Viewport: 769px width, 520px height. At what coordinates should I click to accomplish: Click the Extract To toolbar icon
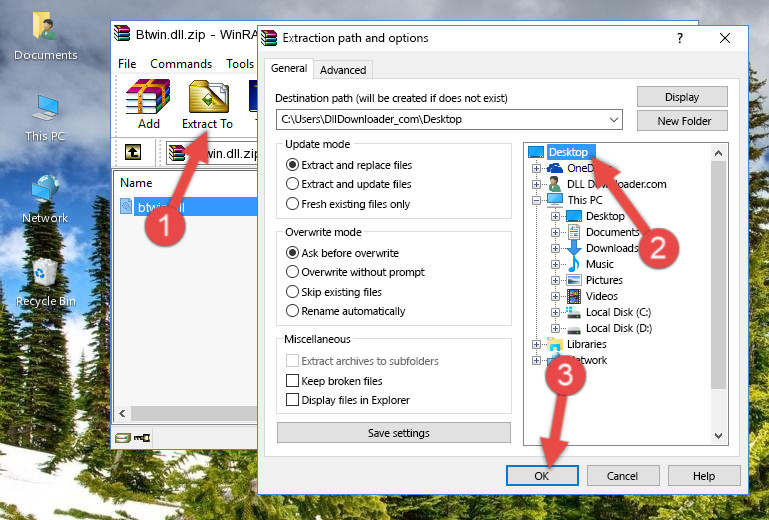[x=207, y=104]
